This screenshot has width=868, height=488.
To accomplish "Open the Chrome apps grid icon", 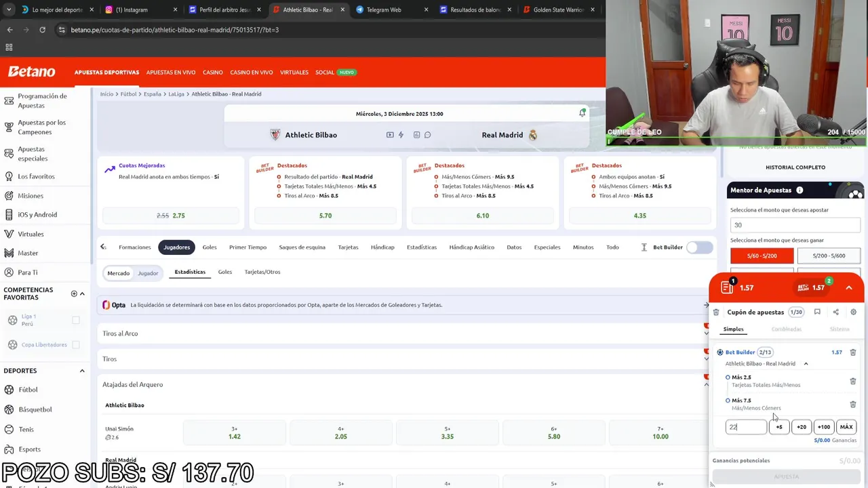I will pos(9,47).
